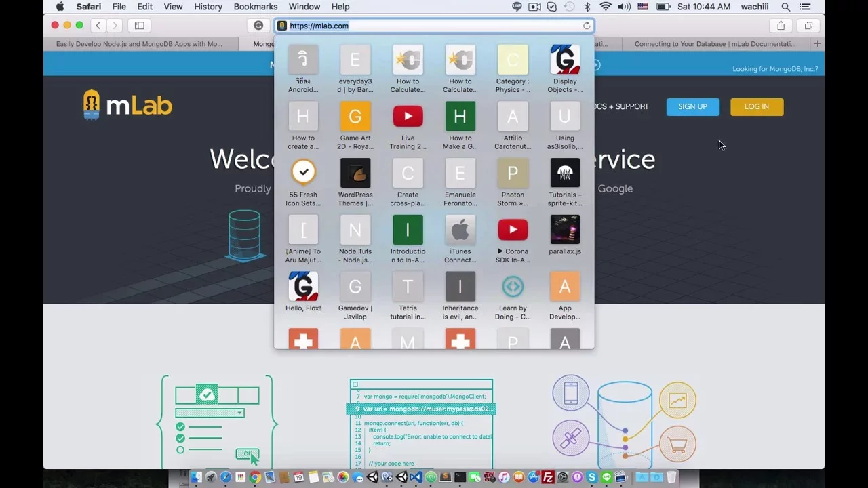Open the WordPress Themes favorite
Viewport: 868px width, 488px height.
tap(355, 174)
